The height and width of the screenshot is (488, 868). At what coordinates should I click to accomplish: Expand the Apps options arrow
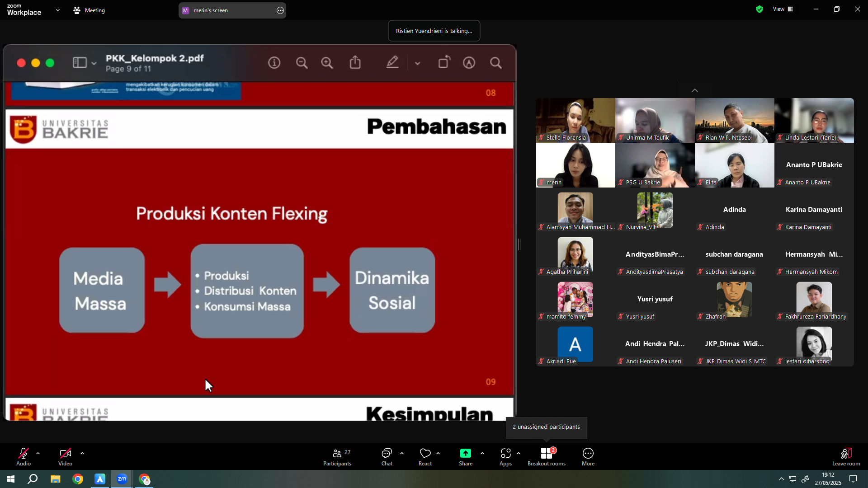pos(519,453)
